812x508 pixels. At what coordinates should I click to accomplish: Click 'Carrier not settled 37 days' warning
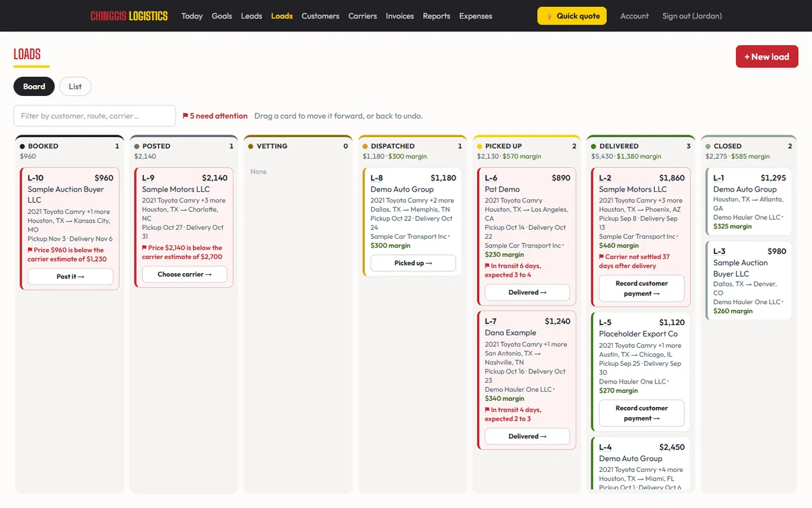[x=634, y=261]
